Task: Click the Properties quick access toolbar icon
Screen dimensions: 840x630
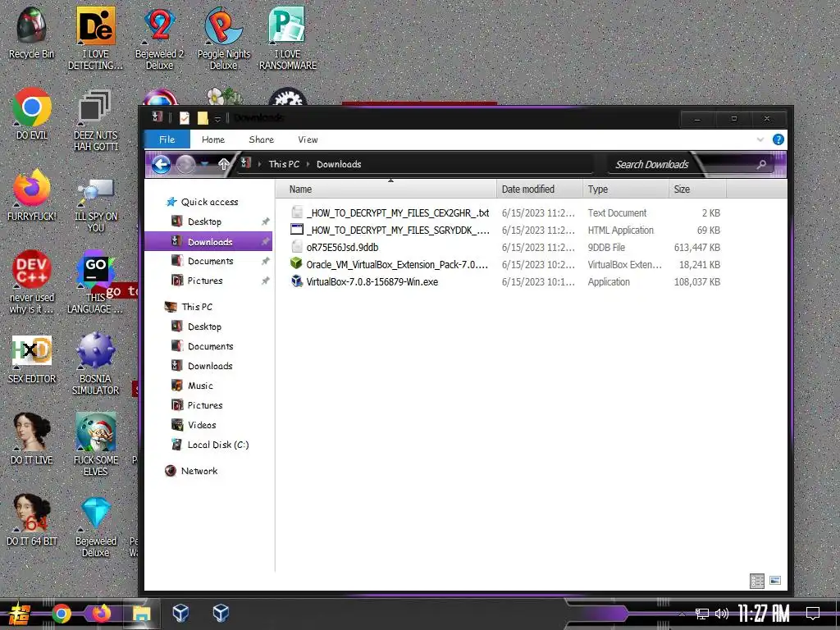Action: coord(185,117)
